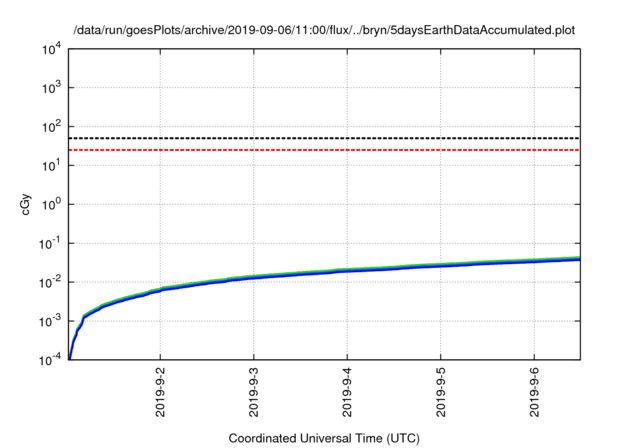Click the 2019-9-2 date label
The image size is (640, 448).
160,392
